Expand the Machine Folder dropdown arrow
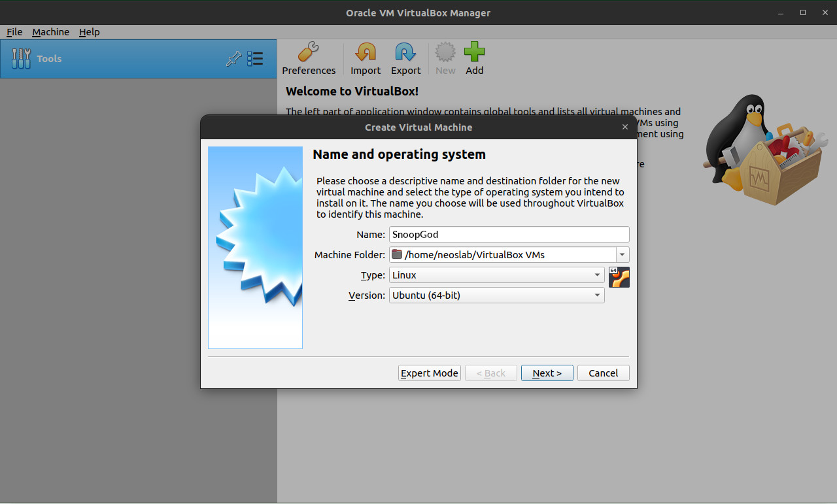 click(623, 255)
